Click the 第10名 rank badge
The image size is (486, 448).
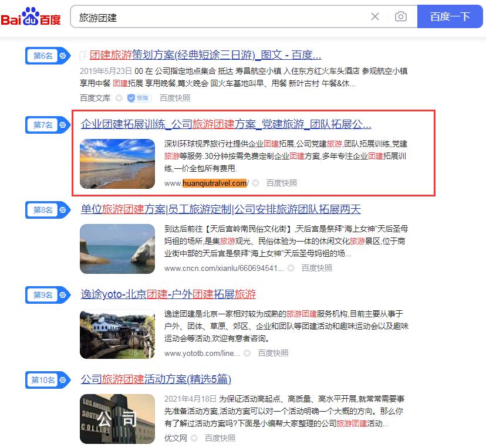point(48,380)
